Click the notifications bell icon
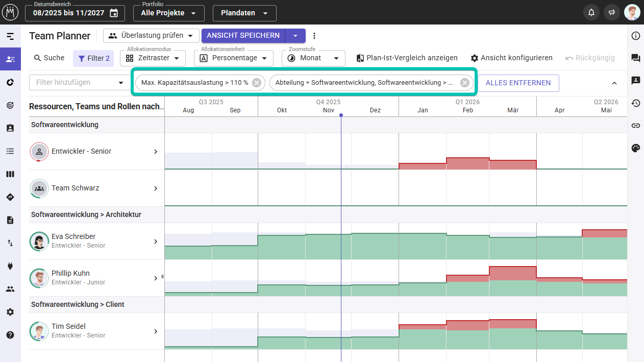Viewport: 644px width, 362px height. (x=591, y=13)
